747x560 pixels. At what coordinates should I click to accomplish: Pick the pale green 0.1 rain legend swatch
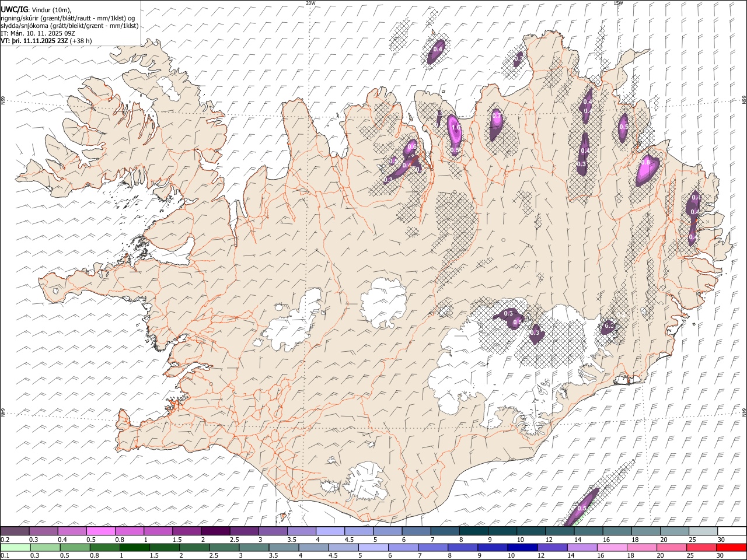[x=15, y=547]
